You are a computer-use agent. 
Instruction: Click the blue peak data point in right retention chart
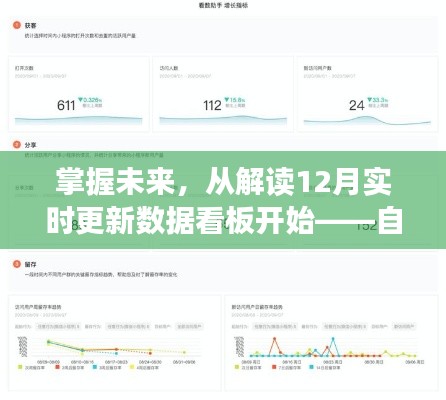[333, 339]
